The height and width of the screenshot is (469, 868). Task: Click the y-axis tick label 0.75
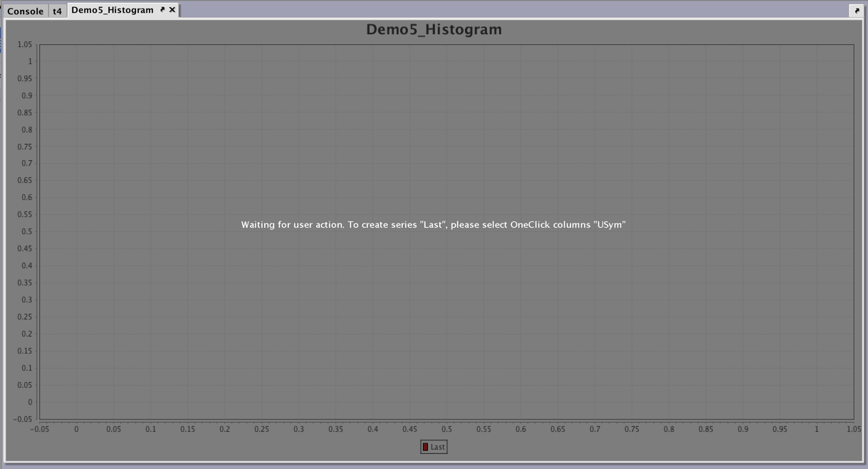24,147
